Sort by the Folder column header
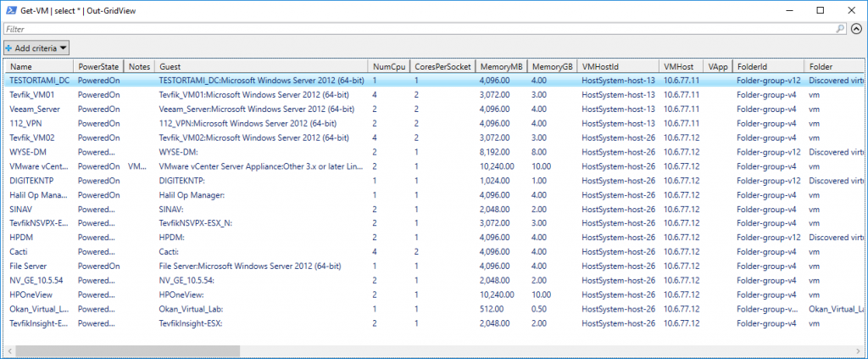This screenshot has height=359, width=868. point(834,66)
